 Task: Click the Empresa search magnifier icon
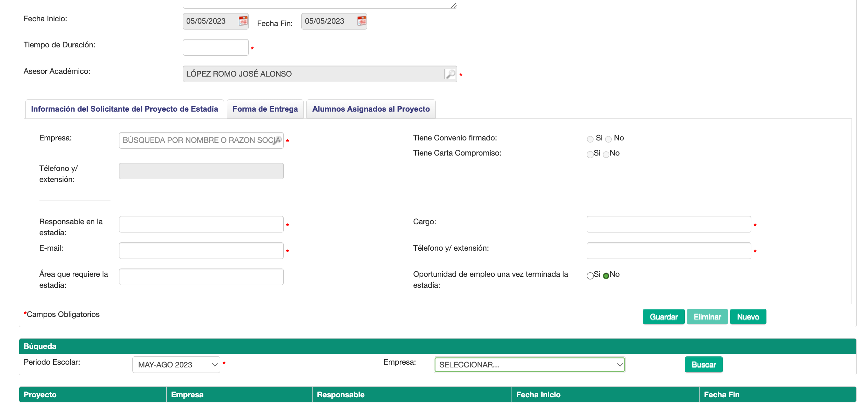[277, 140]
